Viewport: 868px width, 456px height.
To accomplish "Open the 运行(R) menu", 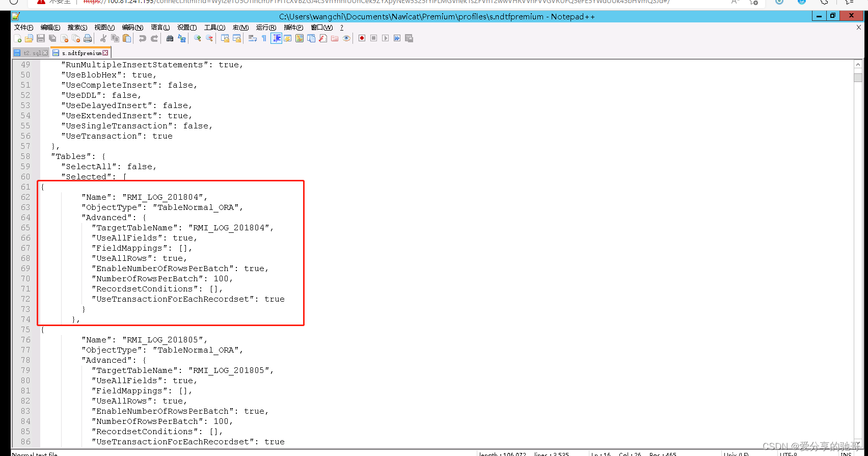I will coord(266,27).
